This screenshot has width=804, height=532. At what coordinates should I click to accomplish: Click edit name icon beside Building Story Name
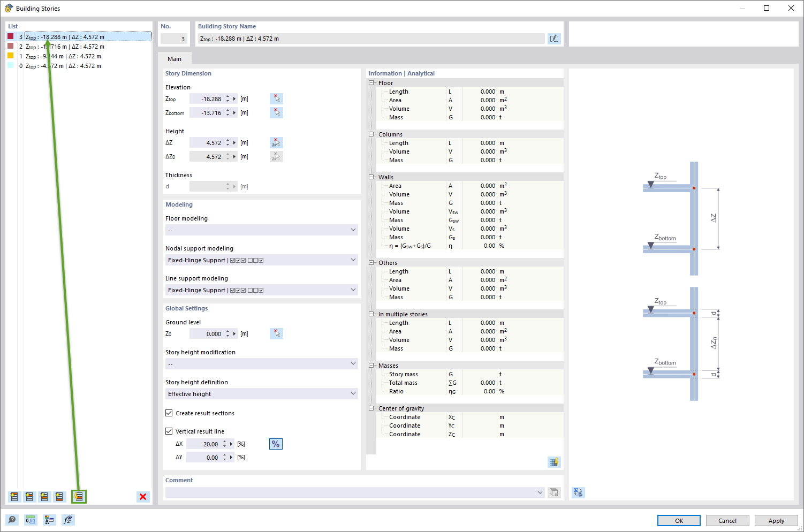coord(554,39)
